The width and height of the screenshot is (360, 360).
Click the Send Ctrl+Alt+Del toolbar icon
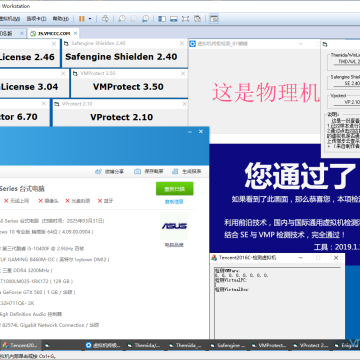105,19
